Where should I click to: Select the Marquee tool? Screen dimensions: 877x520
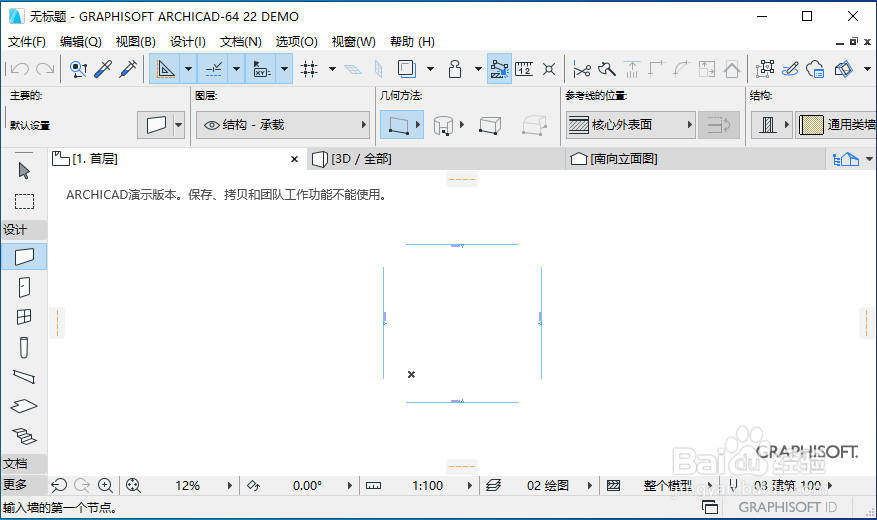[24, 201]
